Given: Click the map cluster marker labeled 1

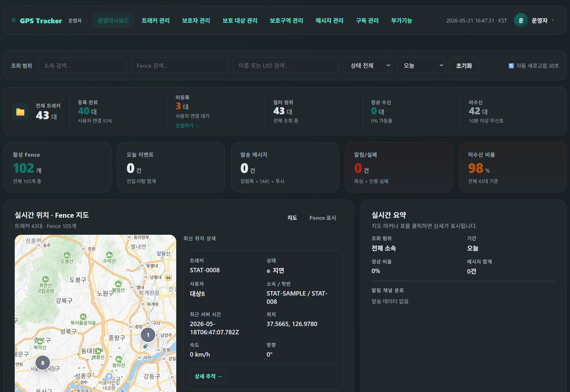Looking at the screenshot, I should pyautogui.click(x=148, y=335).
